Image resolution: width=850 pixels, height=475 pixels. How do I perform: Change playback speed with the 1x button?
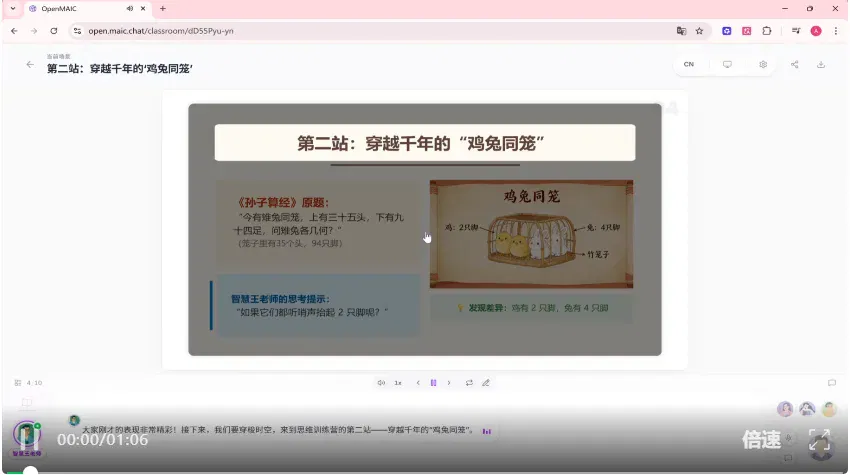[x=398, y=383]
